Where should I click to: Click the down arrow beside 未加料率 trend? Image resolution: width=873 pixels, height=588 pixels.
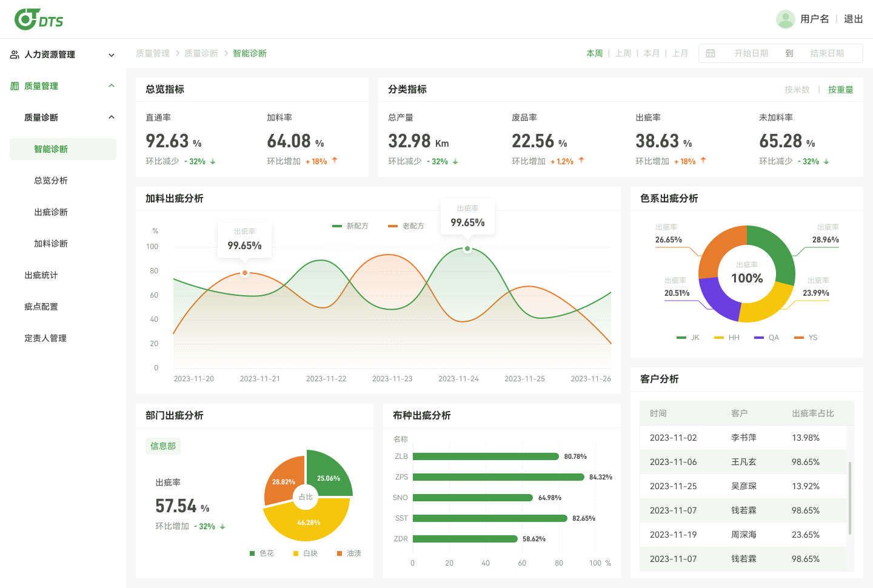826,162
